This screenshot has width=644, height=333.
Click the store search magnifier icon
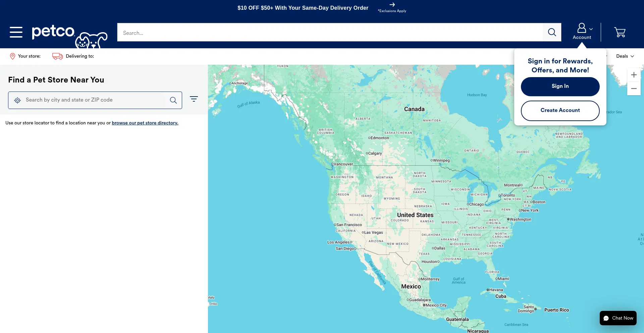(x=173, y=100)
